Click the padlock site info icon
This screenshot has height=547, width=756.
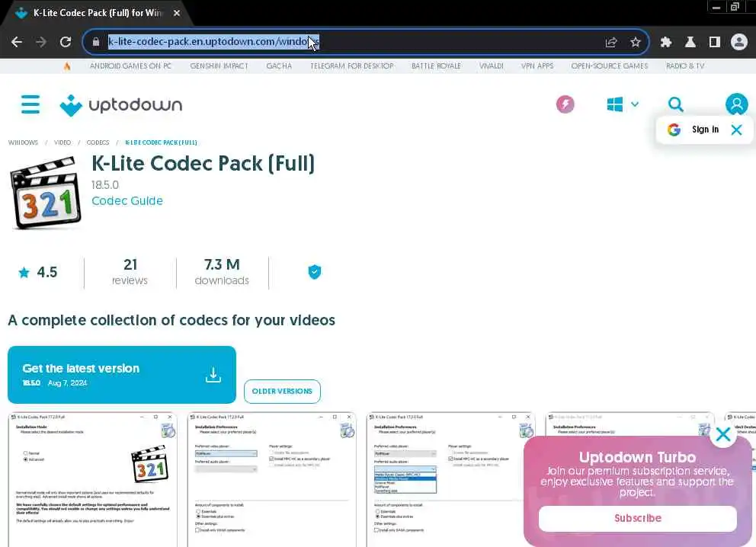tap(96, 42)
